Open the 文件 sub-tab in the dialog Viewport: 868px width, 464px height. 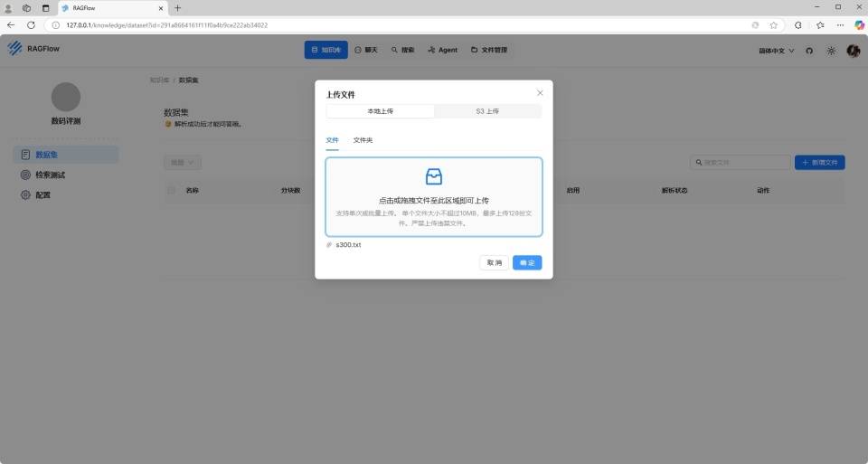click(x=332, y=140)
